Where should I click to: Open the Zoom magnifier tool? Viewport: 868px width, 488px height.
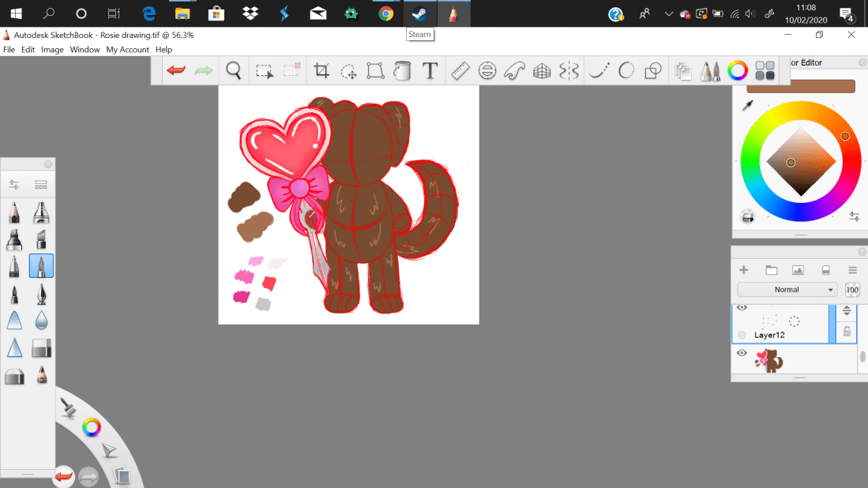coord(234,71)
